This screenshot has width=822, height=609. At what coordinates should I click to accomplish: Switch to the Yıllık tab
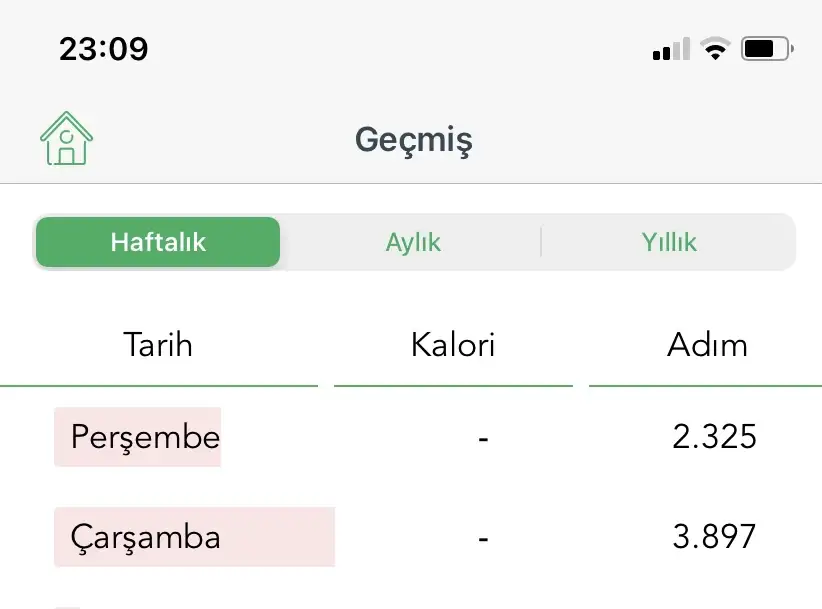pos(669,242)
